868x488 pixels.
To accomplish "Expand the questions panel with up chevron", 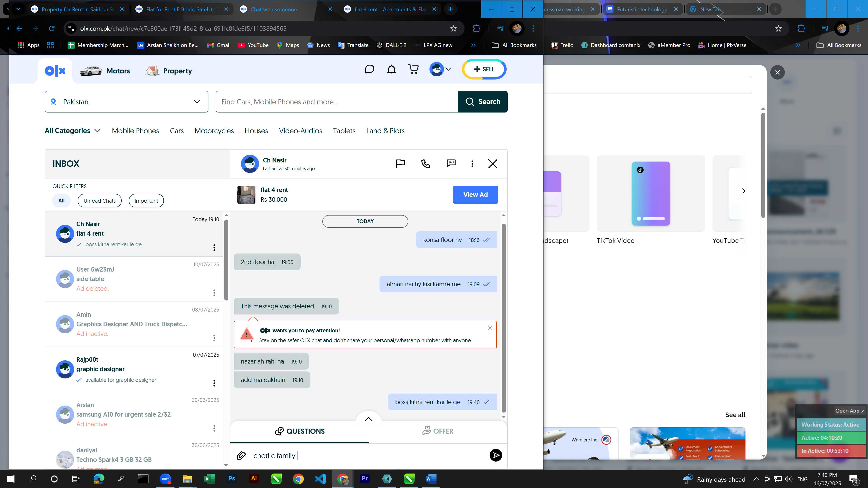I will click(369, 419).
